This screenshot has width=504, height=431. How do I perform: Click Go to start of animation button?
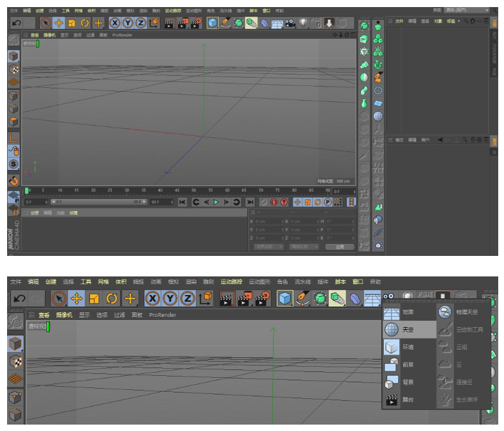tap(182, 202)
